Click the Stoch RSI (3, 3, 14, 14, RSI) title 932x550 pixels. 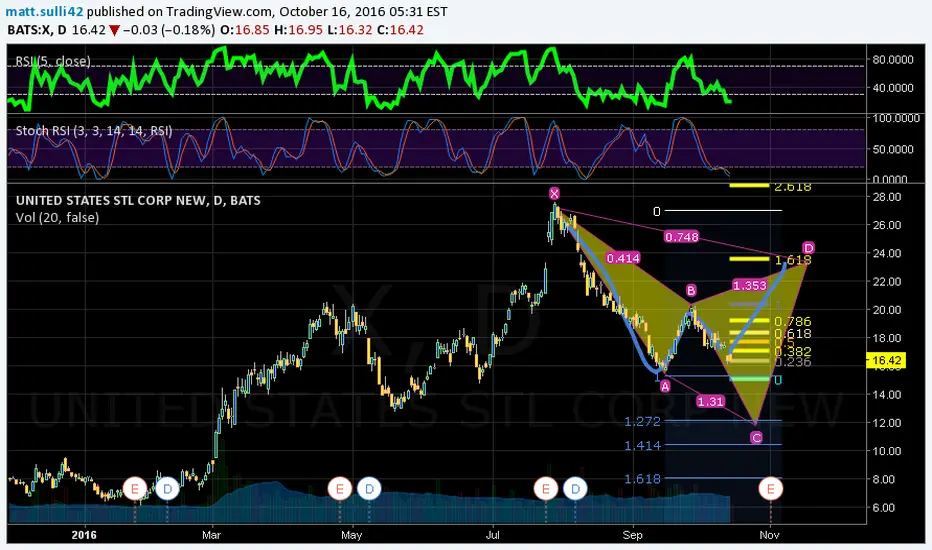94,131
